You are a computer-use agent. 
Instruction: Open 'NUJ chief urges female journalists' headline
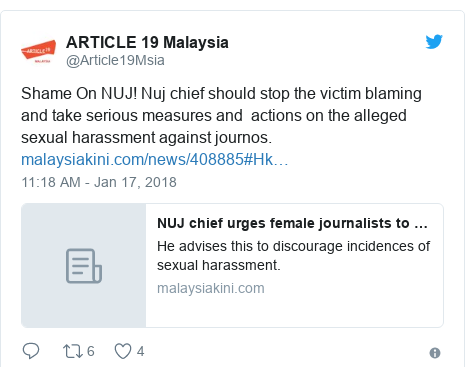pos(292,223)
